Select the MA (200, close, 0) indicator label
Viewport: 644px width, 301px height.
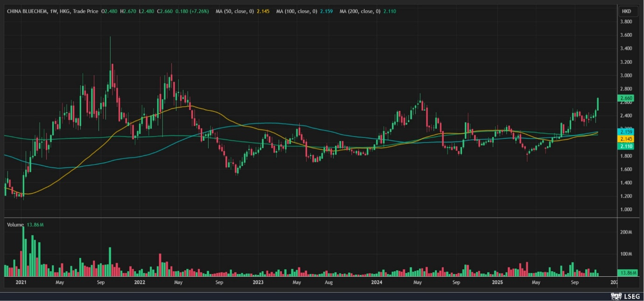tap(360, 11)
